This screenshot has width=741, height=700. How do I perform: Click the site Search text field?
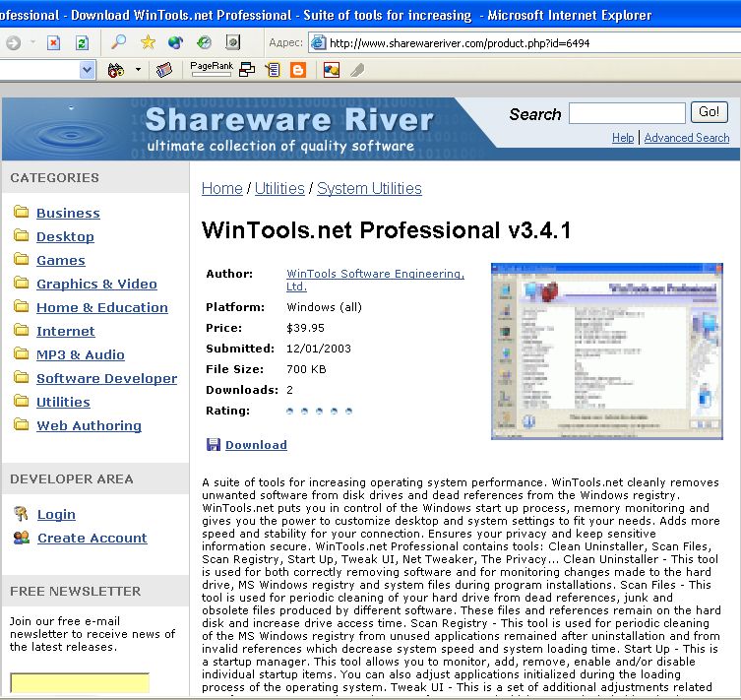tap(627, 113)
